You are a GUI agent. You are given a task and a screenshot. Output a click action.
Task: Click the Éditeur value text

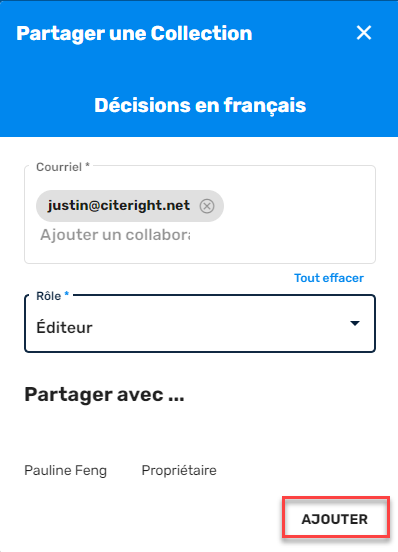point(64,327)
